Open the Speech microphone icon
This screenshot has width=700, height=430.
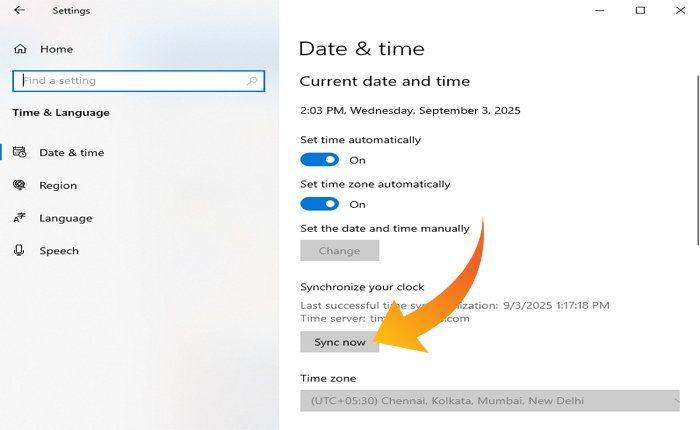(19, 250)
